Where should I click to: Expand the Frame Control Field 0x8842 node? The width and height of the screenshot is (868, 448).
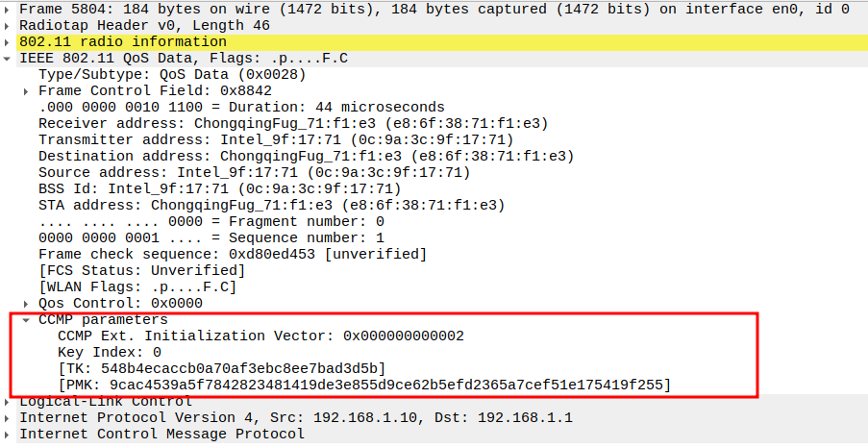click(27, 91)
